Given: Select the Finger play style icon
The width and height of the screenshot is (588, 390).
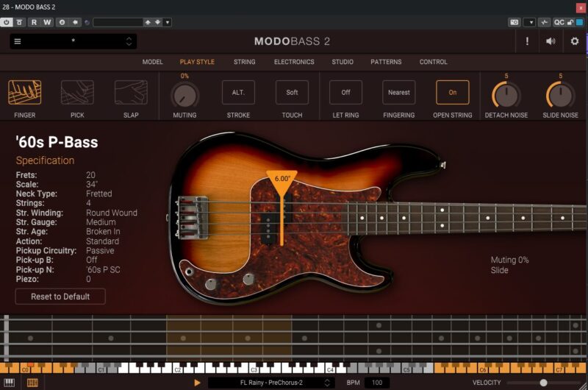Looking at the screenshot, I should [x=25, y=92].
